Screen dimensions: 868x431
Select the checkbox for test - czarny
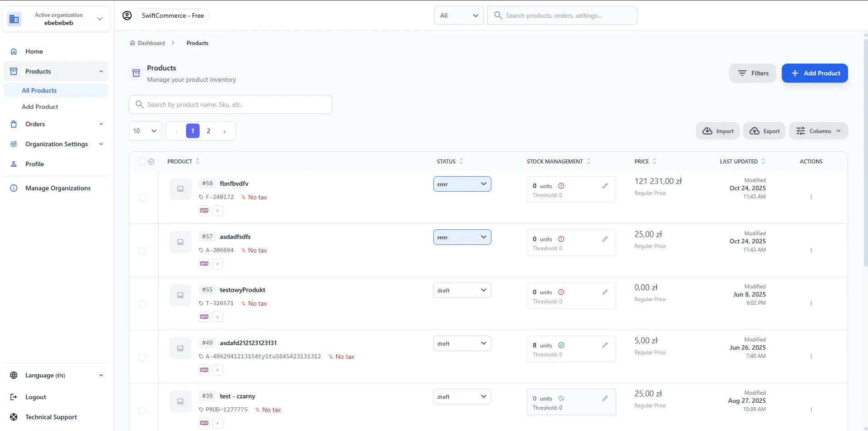point(142,411)
